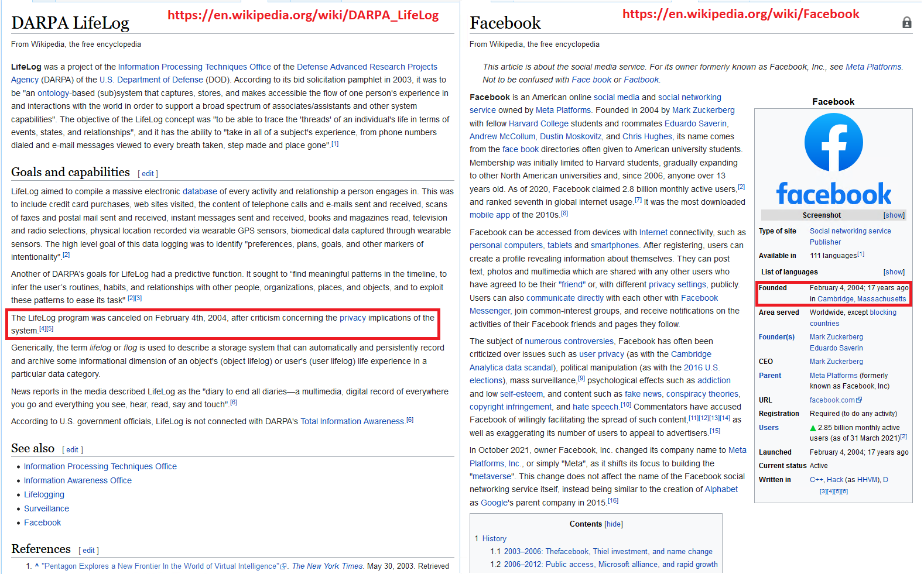The image size is (924, 574).
Task: Expand the Screenshot row in Facebook infobox
Action: [894, 215]
